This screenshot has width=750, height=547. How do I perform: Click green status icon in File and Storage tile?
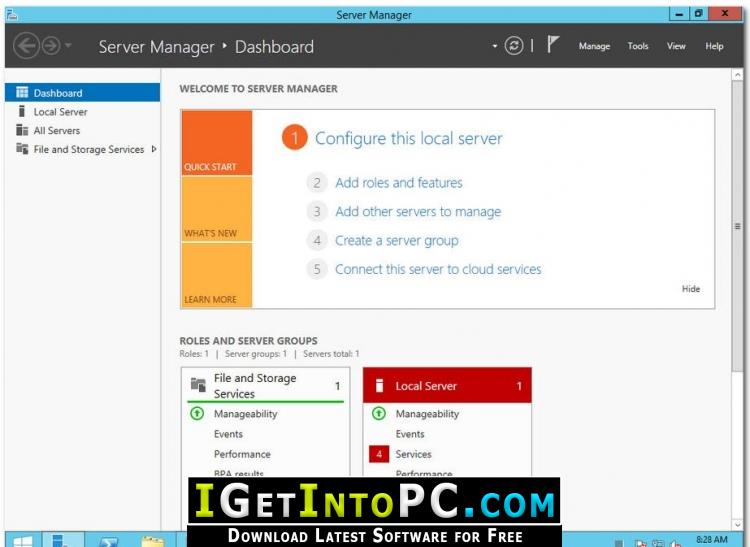[x=197, y=413]
